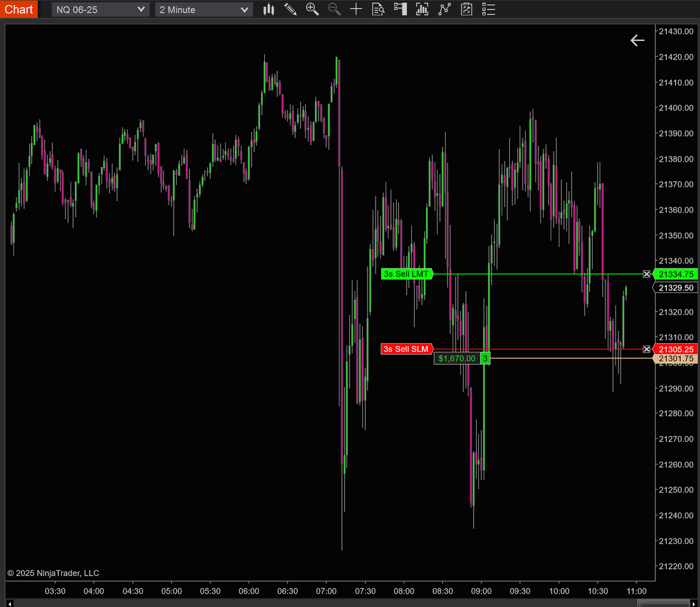Click the 21220.00 price axis label
Screen dimensions: 700x607
[676, 566]
